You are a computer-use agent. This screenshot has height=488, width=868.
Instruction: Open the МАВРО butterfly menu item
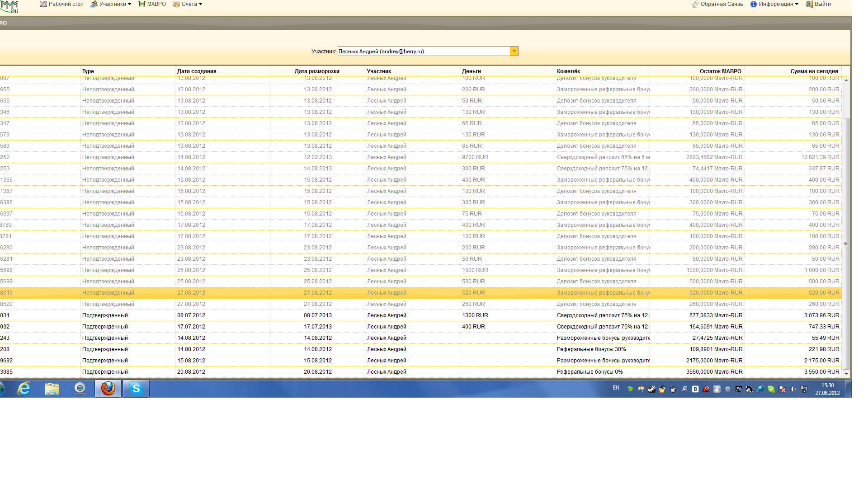pos(152,4)
